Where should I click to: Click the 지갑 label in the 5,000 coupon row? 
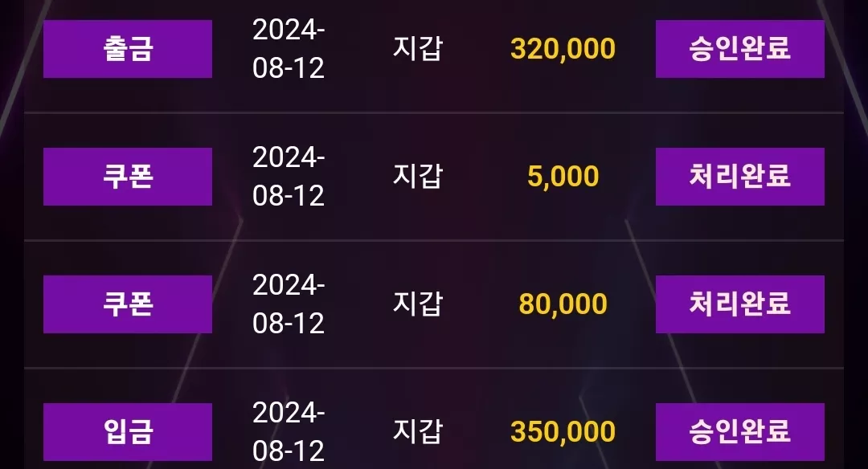point(418,176)
